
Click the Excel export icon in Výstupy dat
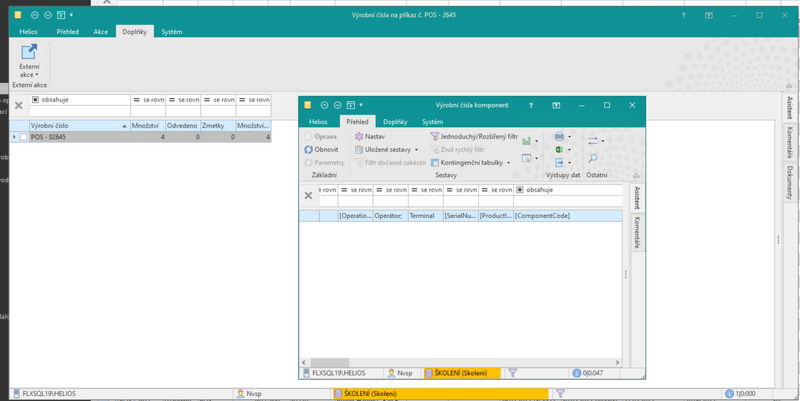click(559, 149)
